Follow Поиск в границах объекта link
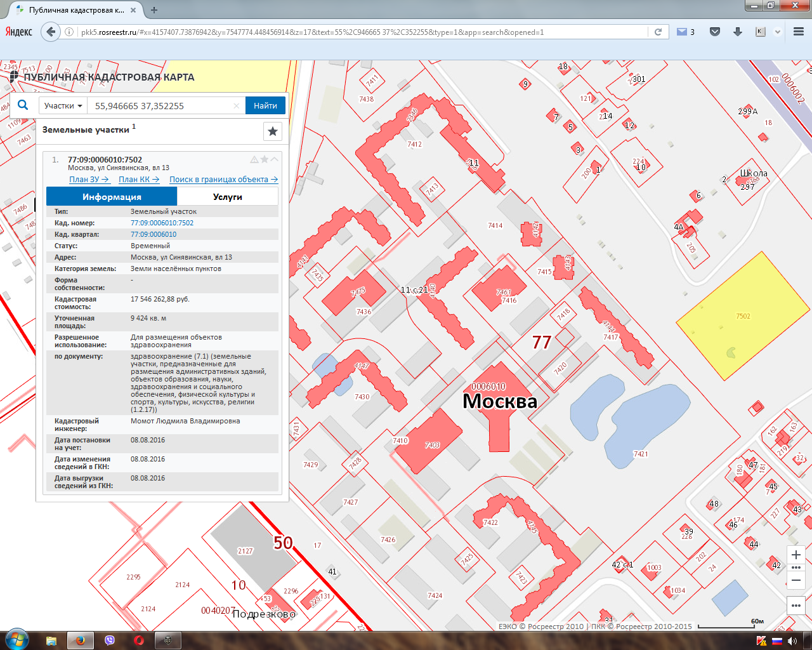Viewport: 812px width, 650px height. (223, 180)
